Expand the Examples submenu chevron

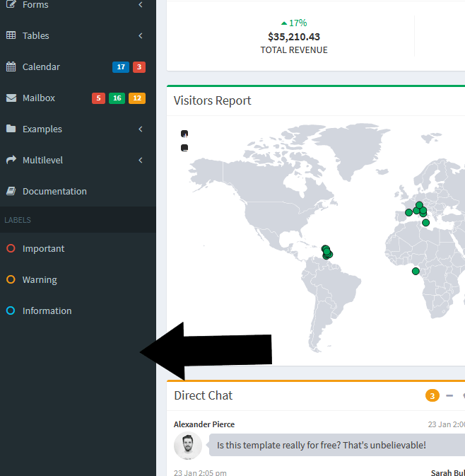[141, 129]
